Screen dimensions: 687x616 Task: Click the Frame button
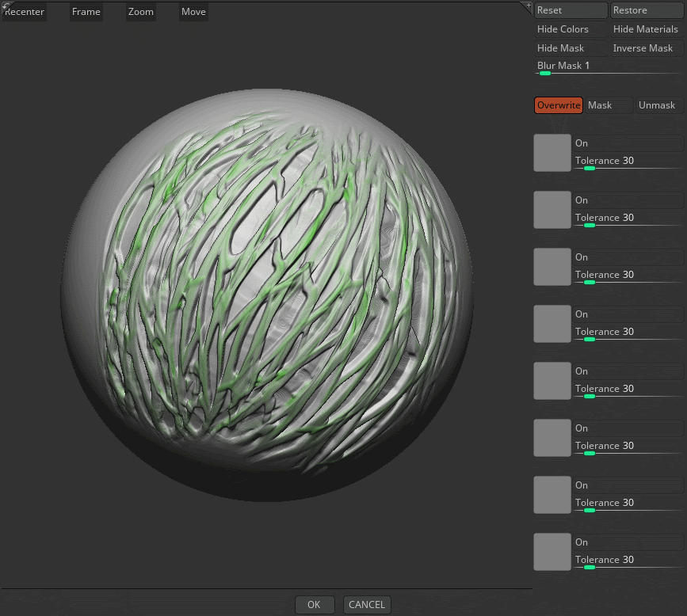[x=86, y=12]
